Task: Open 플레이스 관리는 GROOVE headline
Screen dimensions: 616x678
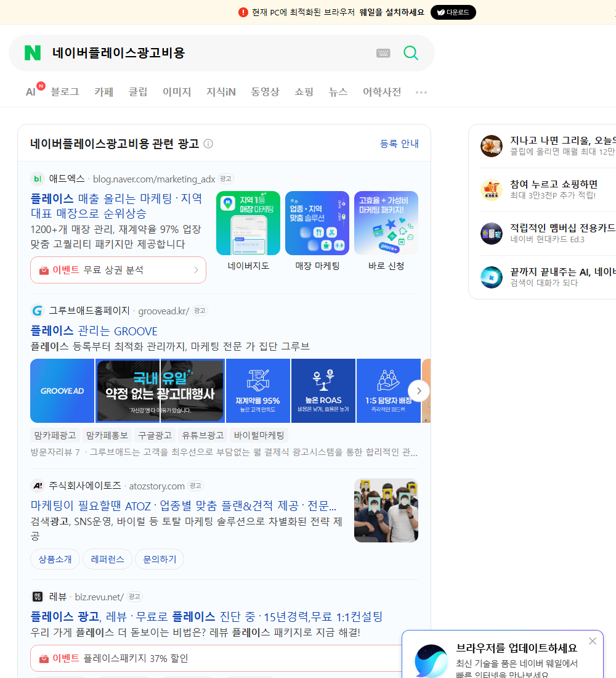Action: 94,331
